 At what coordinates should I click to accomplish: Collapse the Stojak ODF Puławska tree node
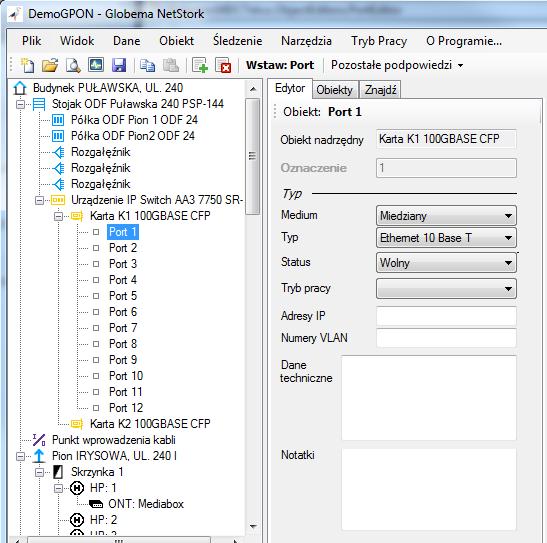click(x=21, y=104)
